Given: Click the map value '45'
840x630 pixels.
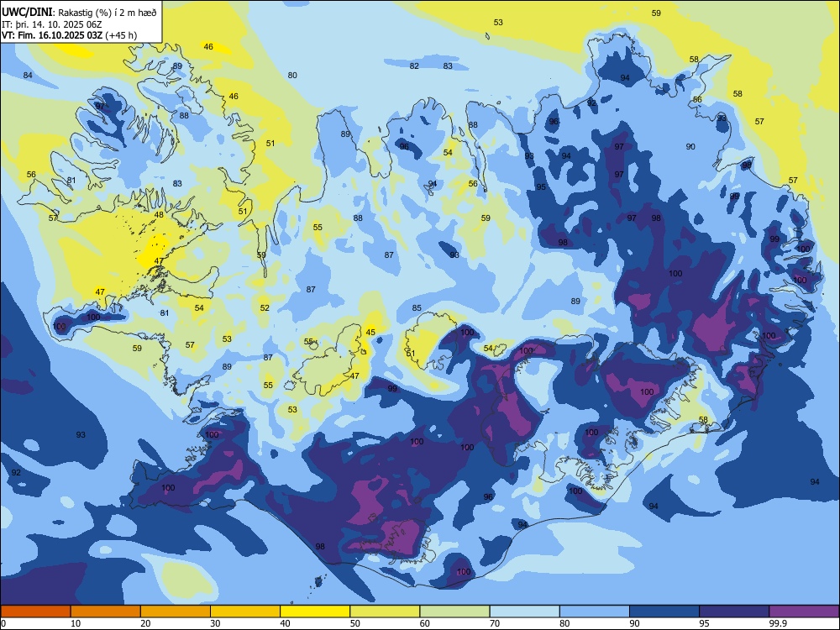Looking at the screenshot, I should pyautogui.click(x=370, y=333).
